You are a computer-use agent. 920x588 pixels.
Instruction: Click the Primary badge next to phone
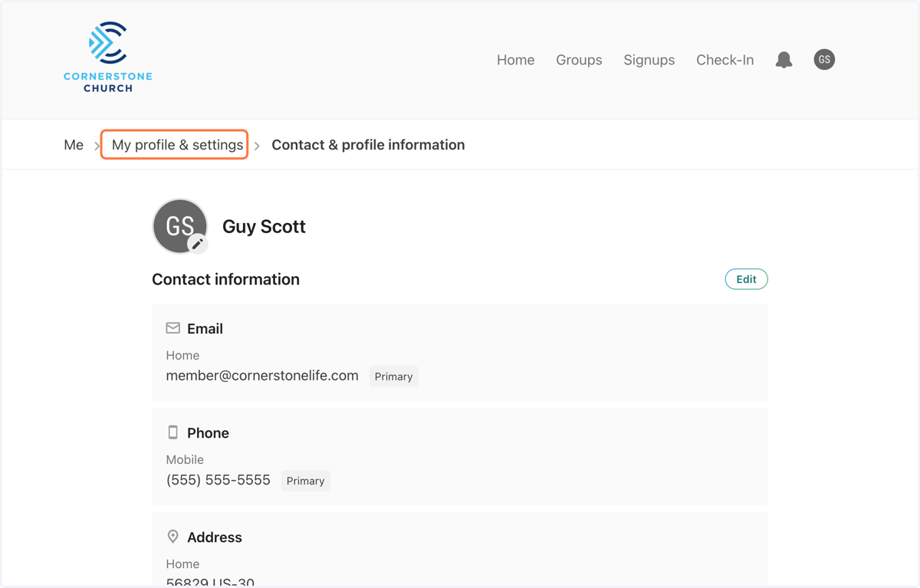point(305,481)
